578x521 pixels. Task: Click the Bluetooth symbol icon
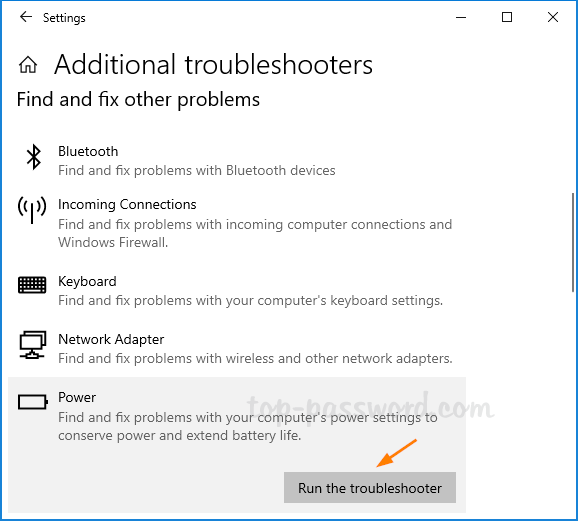click(34, 157)
